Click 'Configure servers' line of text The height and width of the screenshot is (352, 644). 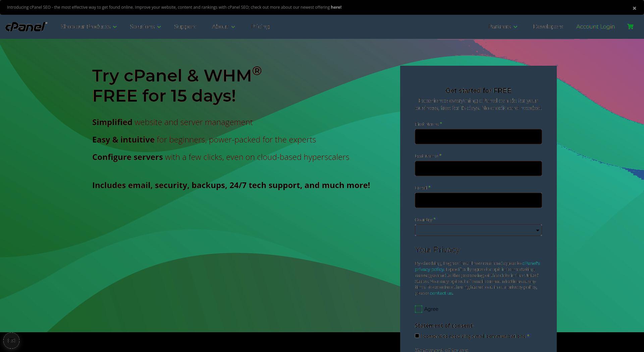click(221, 157)
